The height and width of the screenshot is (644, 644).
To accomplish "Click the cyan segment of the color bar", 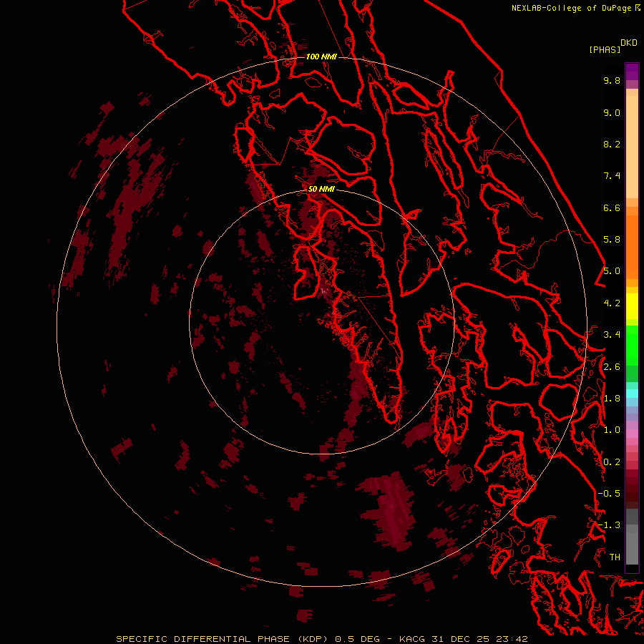I will pyautogui.click(x=632, y=394).
